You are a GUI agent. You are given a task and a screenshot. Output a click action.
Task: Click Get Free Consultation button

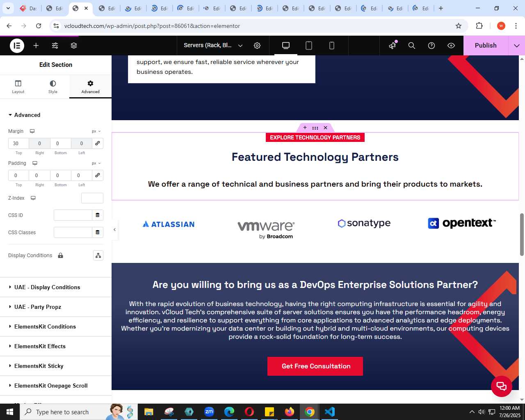point(315,366)
